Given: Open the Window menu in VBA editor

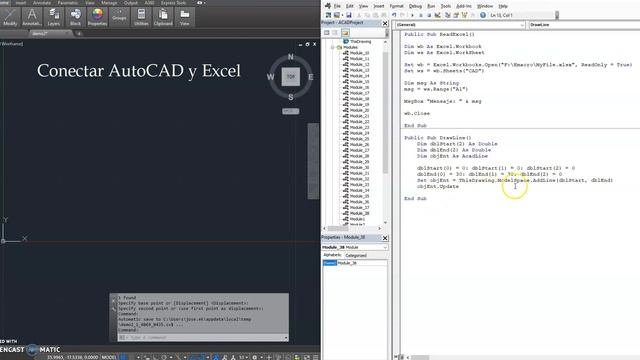Looking at the screenshot, I should [x=485, y=6].
